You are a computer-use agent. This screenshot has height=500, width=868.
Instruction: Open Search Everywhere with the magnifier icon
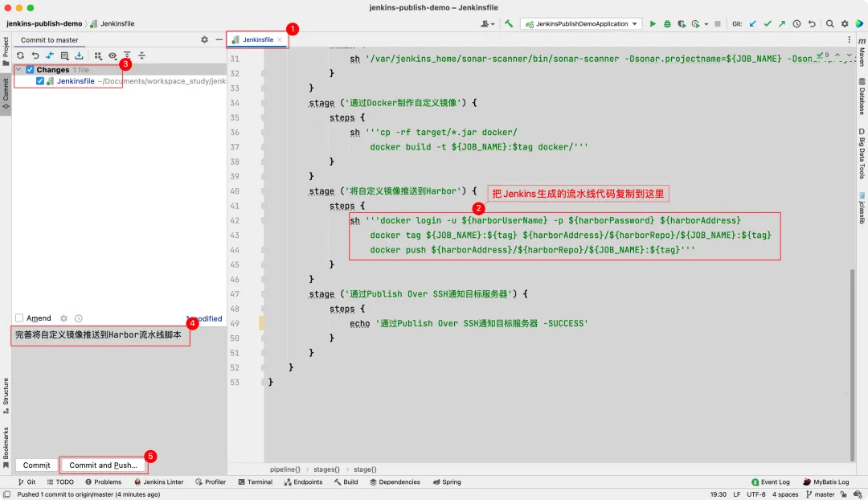(x=829, y=24)
